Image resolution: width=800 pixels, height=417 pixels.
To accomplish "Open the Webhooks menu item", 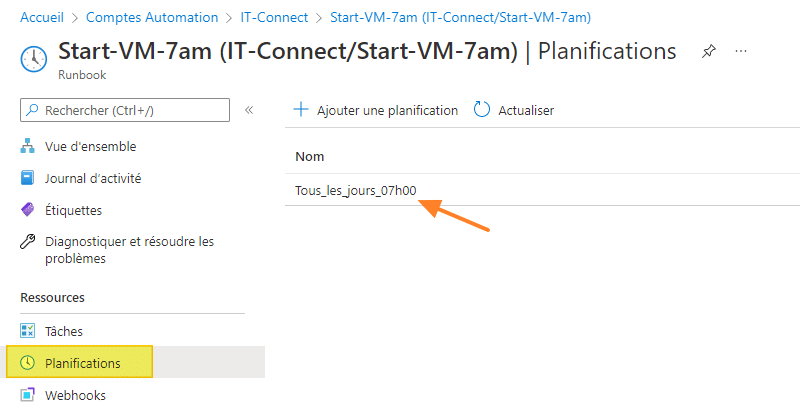I will tap(75, 395).
